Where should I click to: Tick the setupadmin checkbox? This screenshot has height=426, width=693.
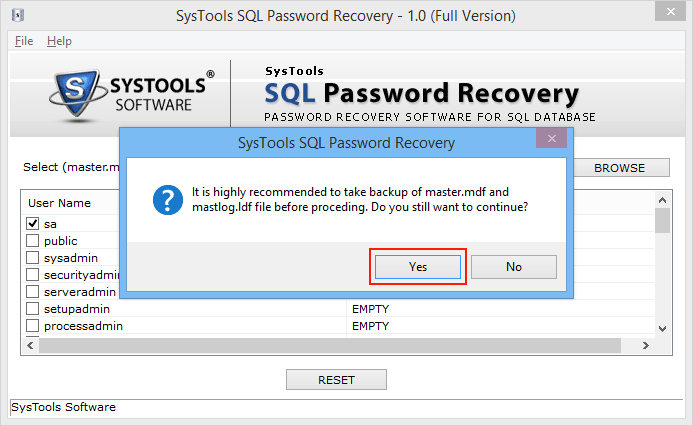point(33,308)
